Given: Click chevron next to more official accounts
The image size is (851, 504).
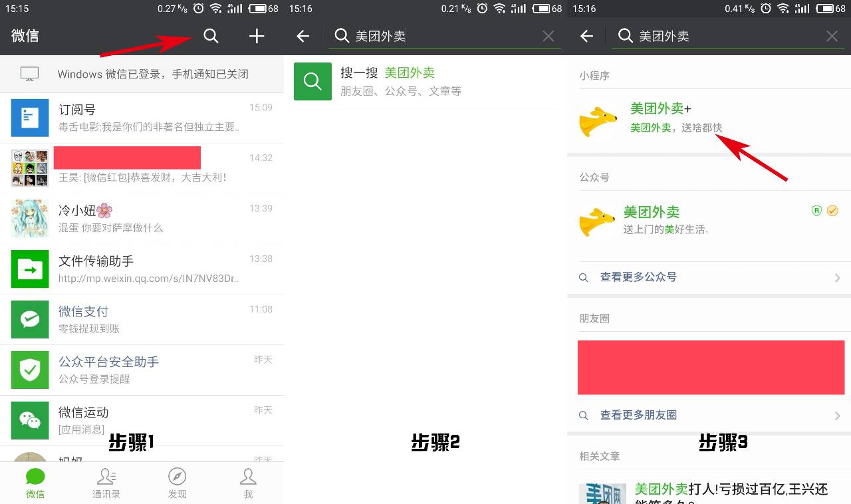Looking at the screenshot, I should [838, 277].
